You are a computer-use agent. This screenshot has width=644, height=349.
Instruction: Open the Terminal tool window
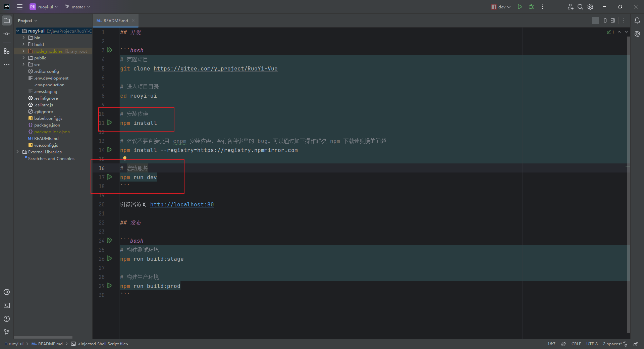7,305
